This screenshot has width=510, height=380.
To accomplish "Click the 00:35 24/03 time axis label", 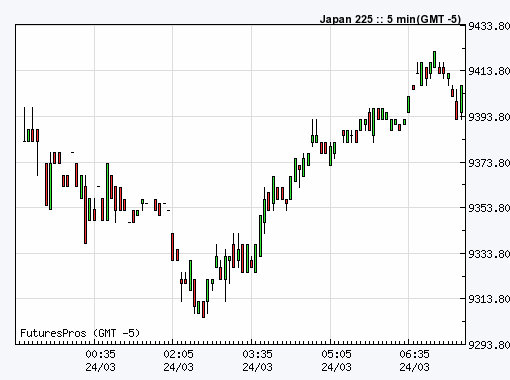I will tap(100, 361).
